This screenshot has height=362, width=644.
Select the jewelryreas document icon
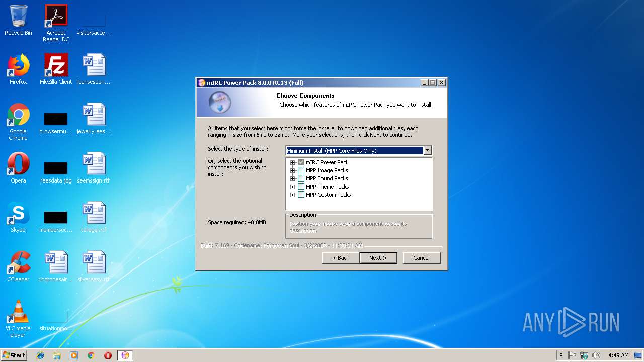coord(94,119)
